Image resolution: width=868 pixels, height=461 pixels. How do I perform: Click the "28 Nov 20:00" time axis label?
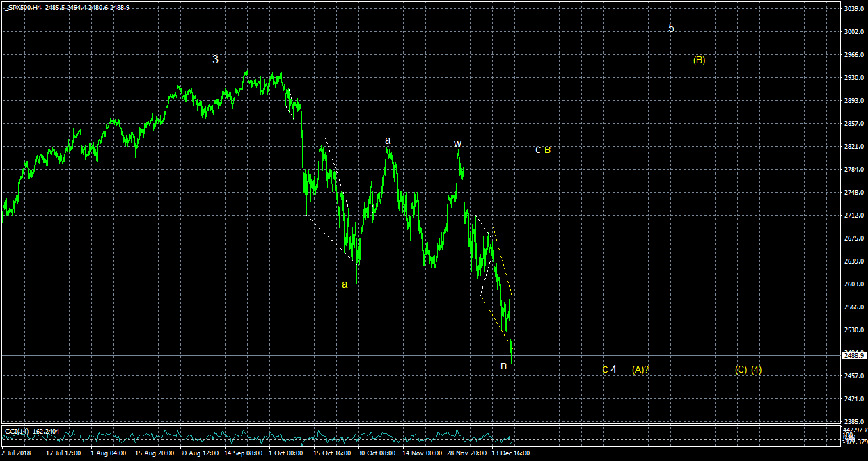466,453
